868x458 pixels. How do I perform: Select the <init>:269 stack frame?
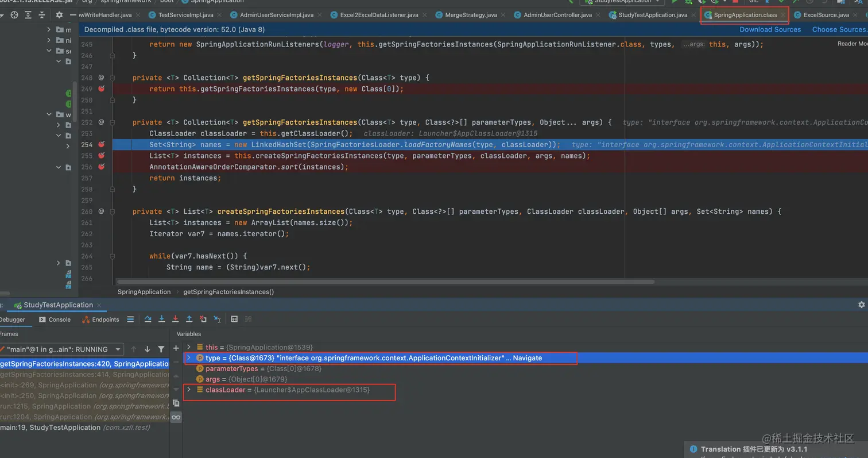[85, 385]
